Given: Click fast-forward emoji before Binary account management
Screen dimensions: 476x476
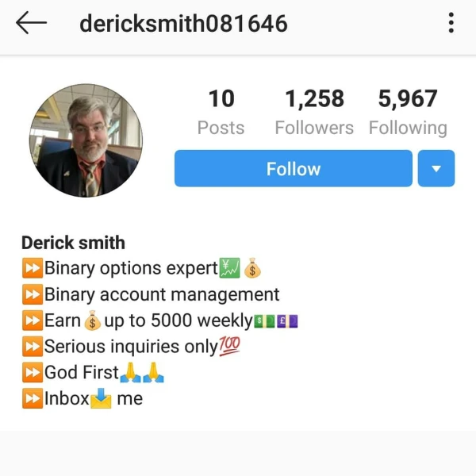Looking at the screenshot, I should pos(33,294).
